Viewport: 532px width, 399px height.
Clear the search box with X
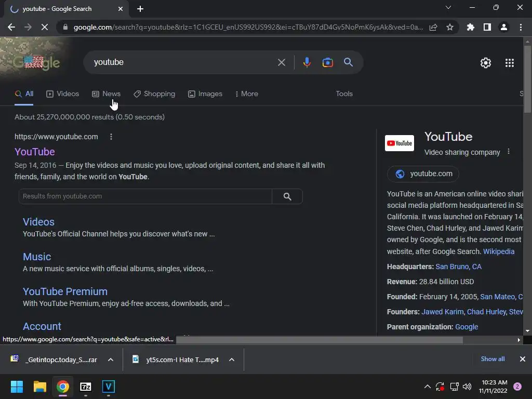click(x=282, y=62)
